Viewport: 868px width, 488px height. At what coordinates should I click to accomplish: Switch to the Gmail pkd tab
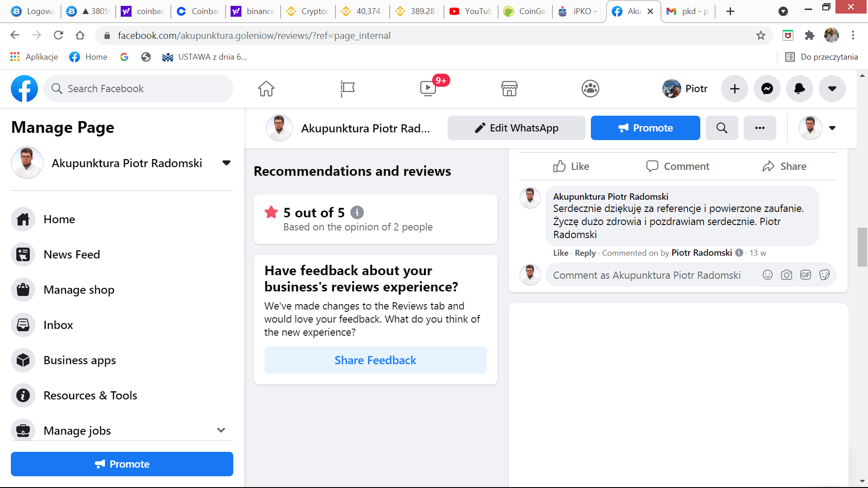coord(688,11)
